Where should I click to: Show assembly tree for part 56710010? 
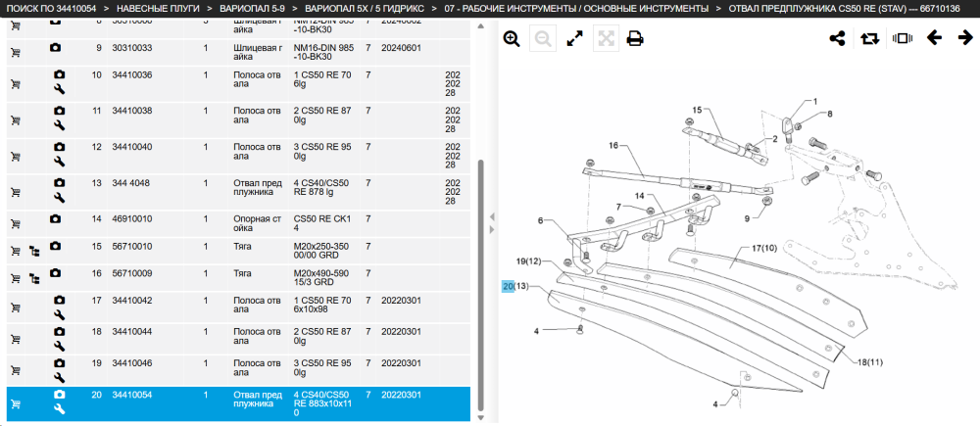[x=34, y=251]
